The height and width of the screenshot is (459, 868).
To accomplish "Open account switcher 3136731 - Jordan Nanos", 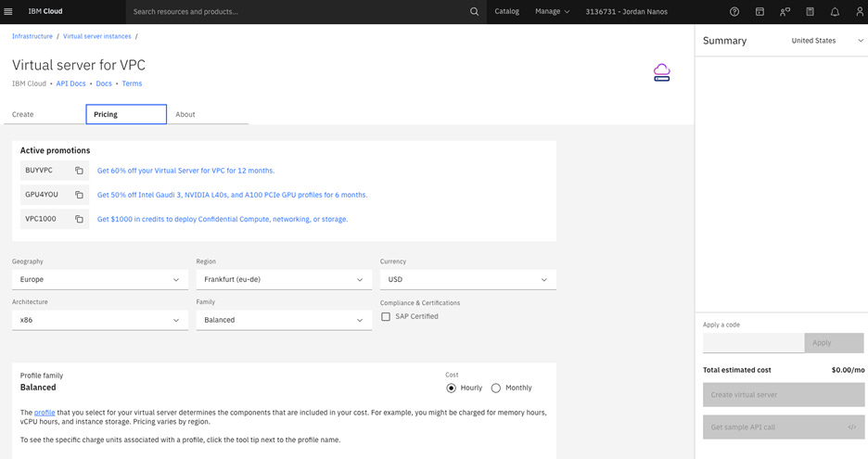I will [x=626, y=12].
